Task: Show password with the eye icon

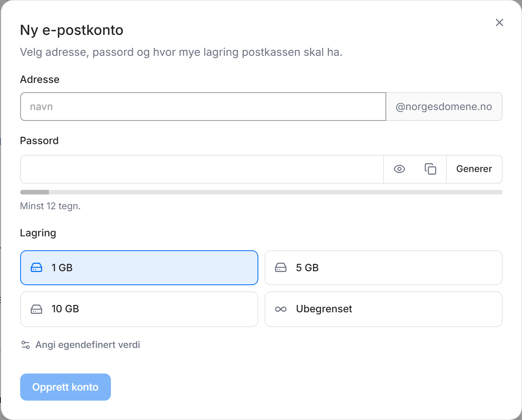Action: (x=399, y=169)
